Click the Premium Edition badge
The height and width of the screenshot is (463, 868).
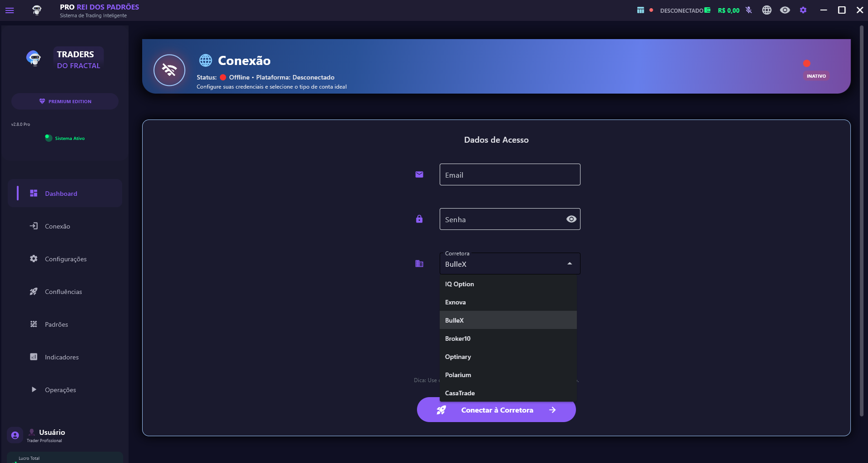(65, 101)
